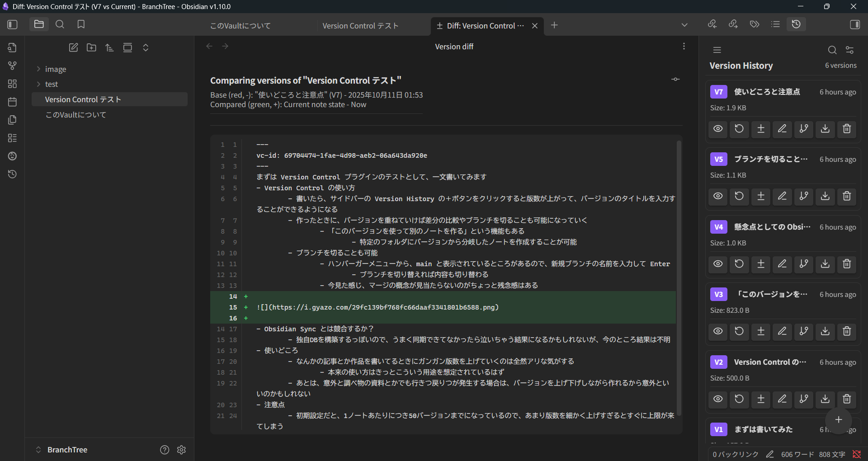Restore version V4
Viewport: 868px width, 461px height.
point(739,264)
